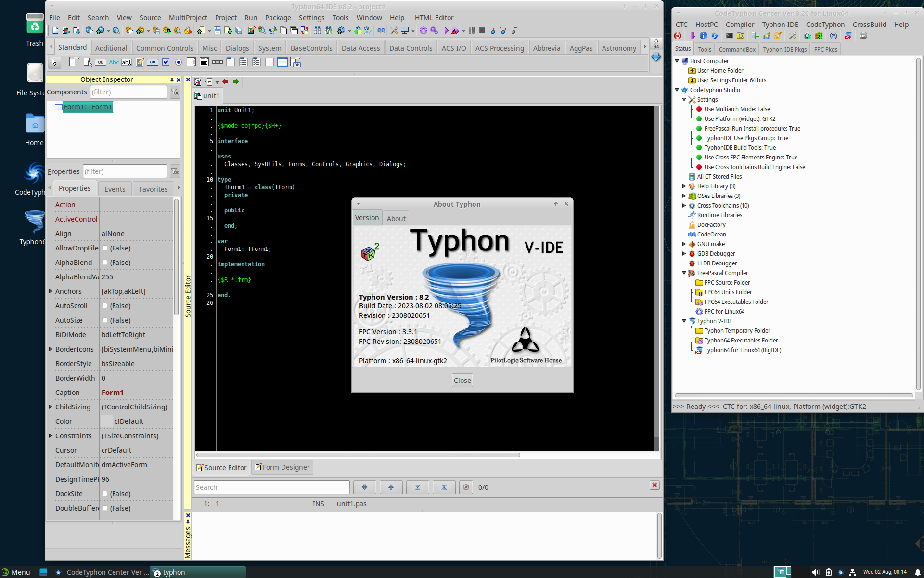Collapse the FreePascal Compiler node
Image resolution: width=924 pixels, height=578 pixels.
click(x=684, y=273)
